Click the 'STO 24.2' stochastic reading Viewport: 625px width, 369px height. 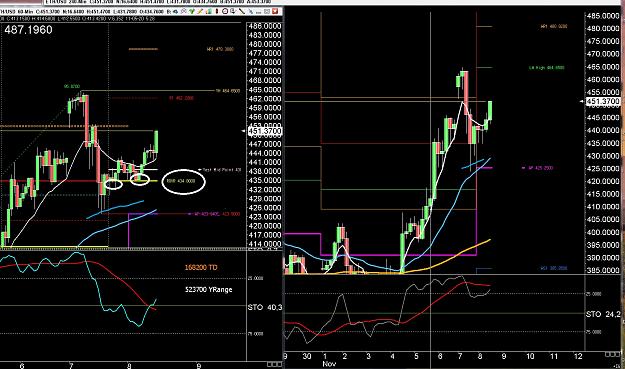coord(603,314)
